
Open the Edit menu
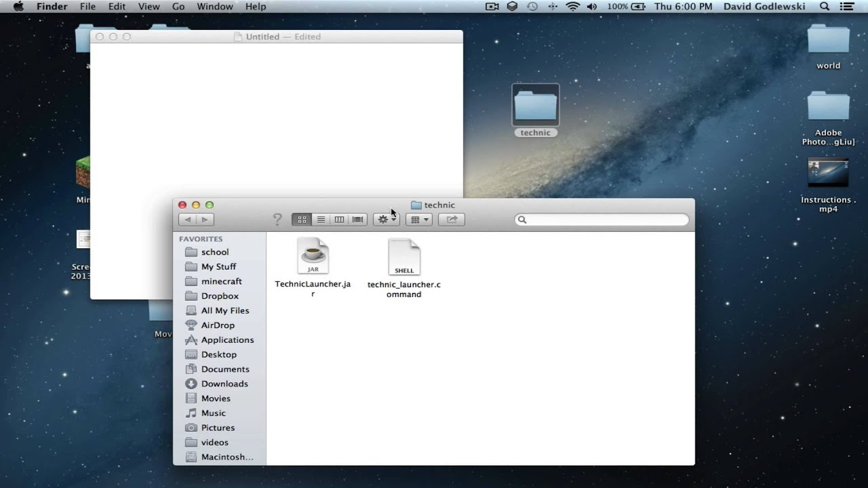[117, 6]
